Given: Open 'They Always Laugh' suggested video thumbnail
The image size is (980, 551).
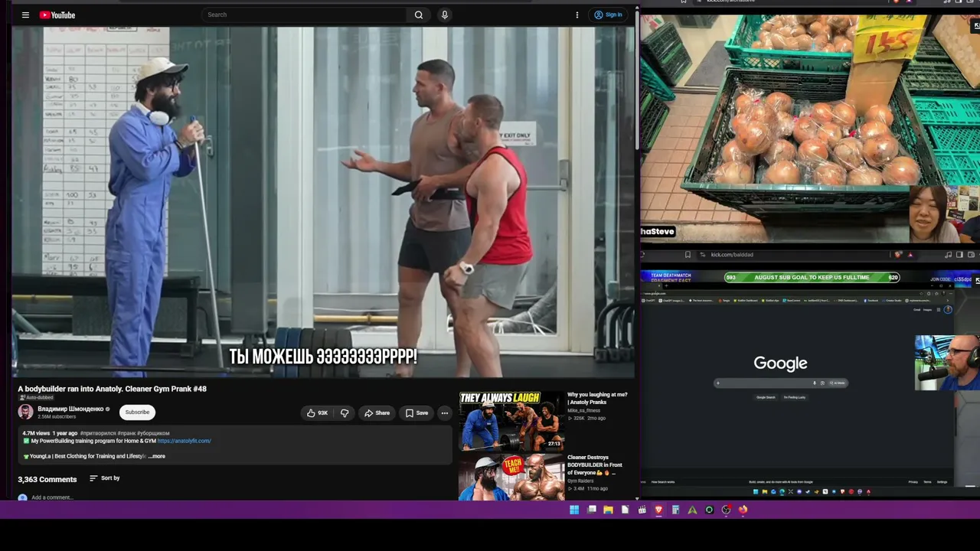Looking at the screenshot, I should (x=511, y=420).
